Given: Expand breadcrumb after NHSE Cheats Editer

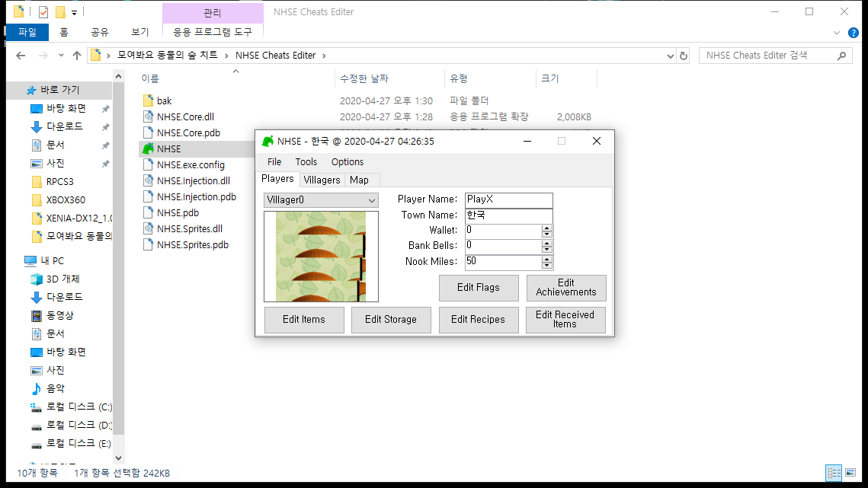Looking at the screenshot, I should (x=324, y=56).
